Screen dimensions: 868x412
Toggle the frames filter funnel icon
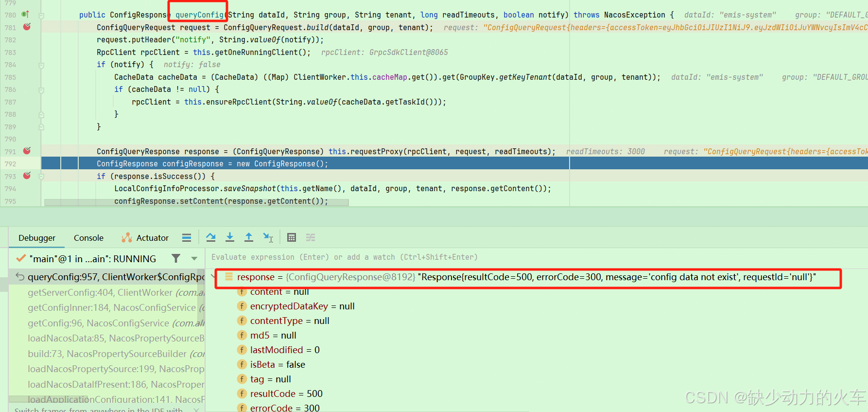tap(176, 258)
